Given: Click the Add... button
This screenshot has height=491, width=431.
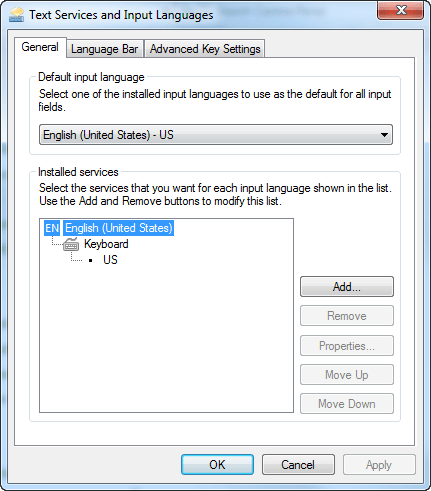Looking at the screenshot, I should pos(347,287).
